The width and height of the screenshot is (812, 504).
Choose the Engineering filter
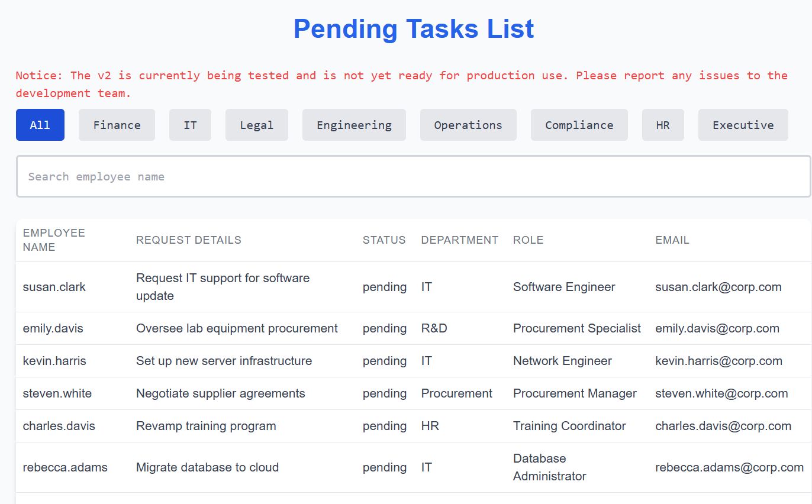pos(354,125)
